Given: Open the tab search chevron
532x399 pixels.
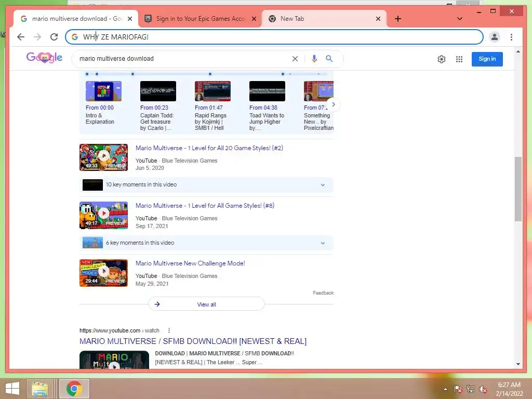Looking at the screenshot, I should coord(459,19).
